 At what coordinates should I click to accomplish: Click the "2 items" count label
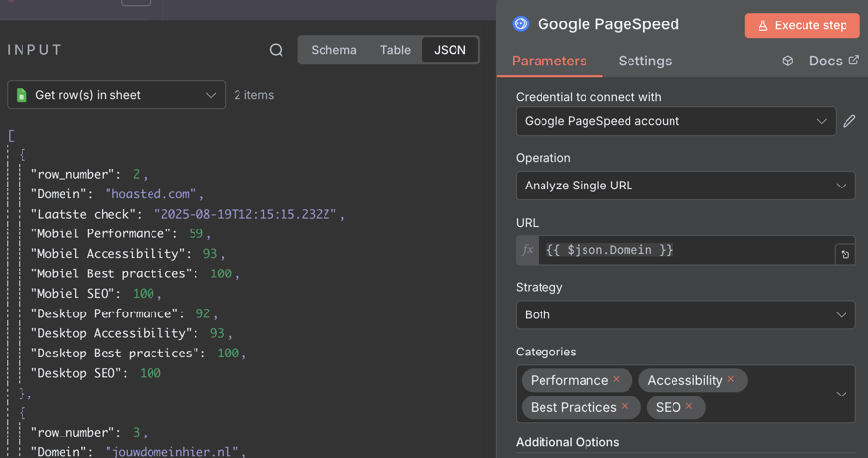[x=253, y=95]
